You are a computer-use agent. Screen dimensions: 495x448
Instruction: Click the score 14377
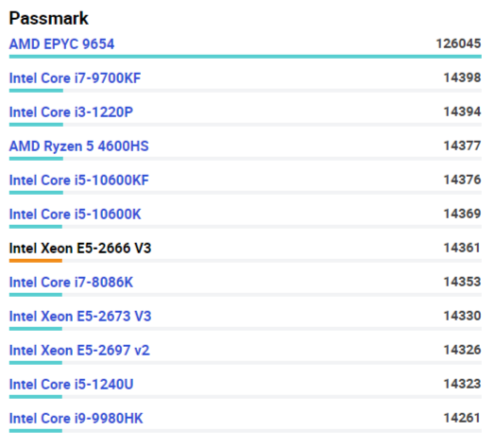pos(462,146)
